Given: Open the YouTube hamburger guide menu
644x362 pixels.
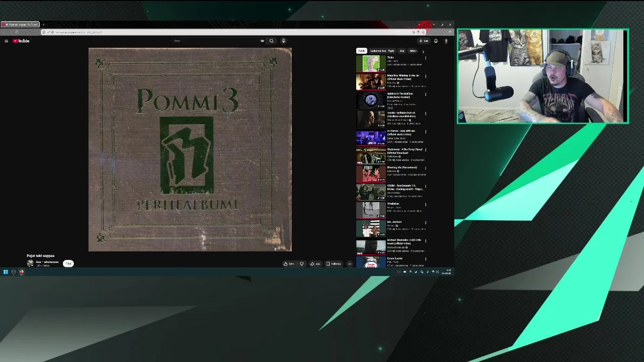Looking at the screenshot, I should 6,41.
